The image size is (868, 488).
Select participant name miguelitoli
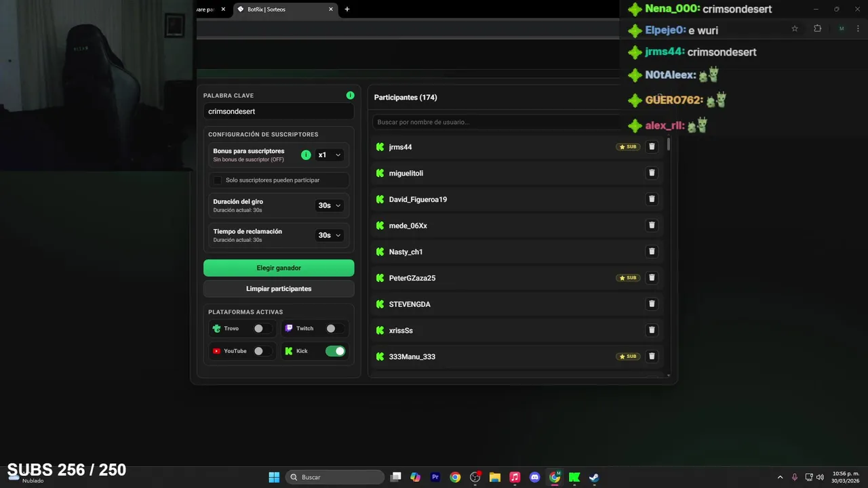[406, 174]
